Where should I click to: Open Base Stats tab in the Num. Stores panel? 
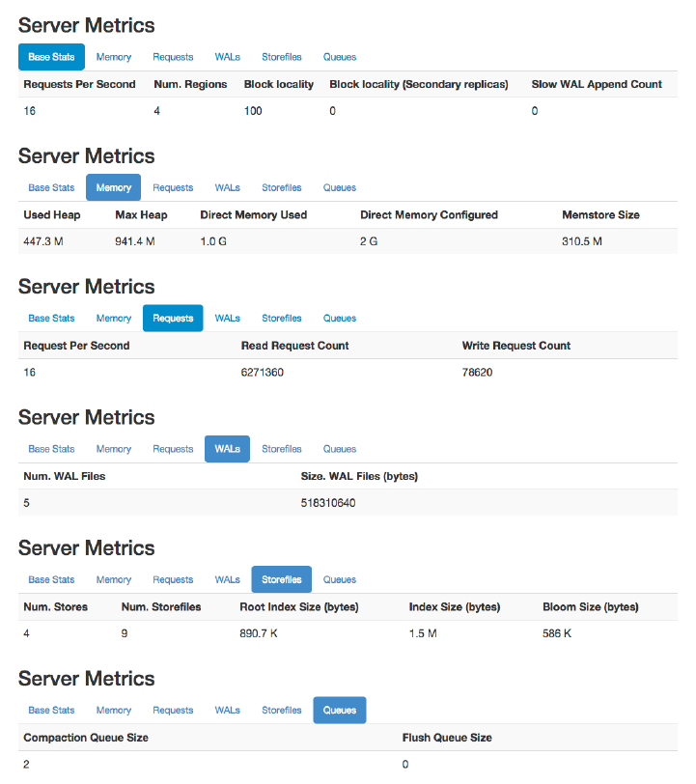(51, 579)
